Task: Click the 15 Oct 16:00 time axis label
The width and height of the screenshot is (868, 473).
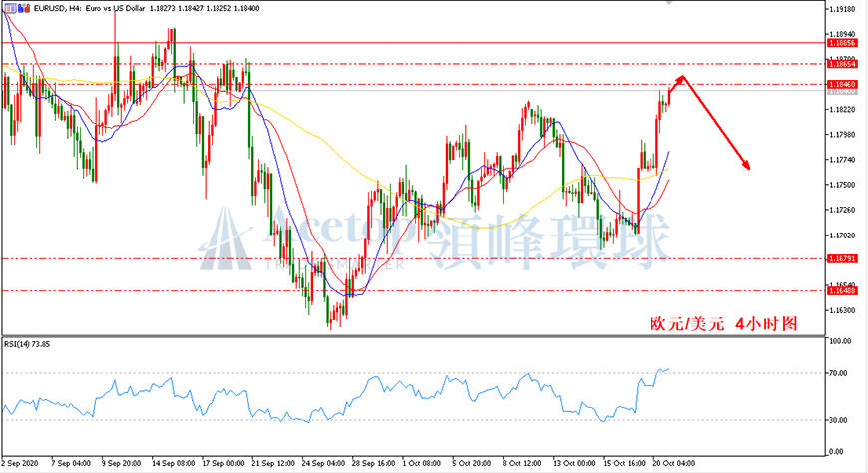Action: [624, 463]
